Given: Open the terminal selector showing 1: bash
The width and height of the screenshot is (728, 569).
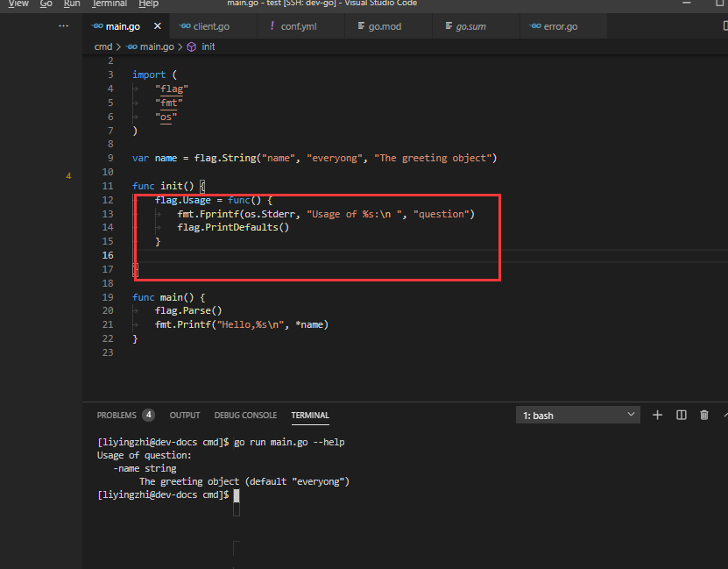Looking at the screenshot, I should (577, 415).
